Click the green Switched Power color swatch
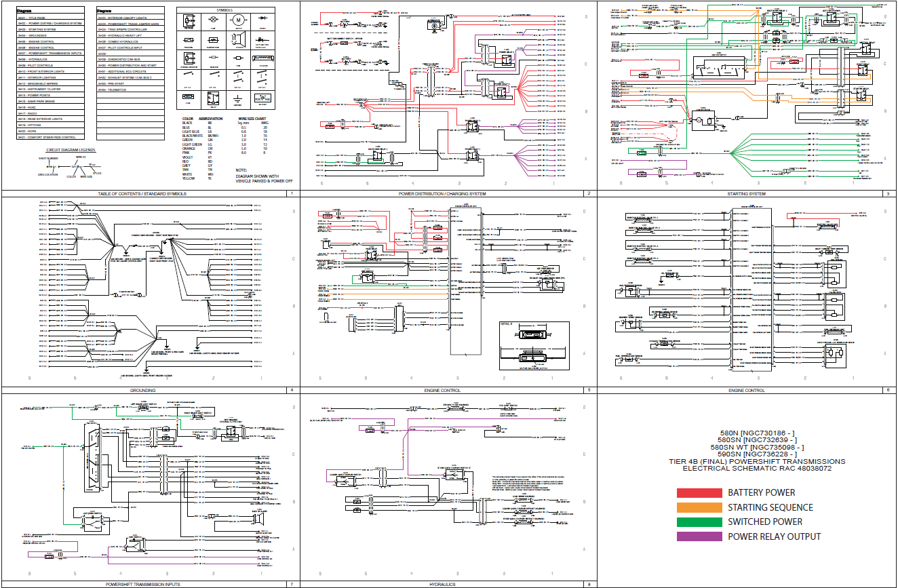Screen dimensions: 898x588 coord(699,522)
